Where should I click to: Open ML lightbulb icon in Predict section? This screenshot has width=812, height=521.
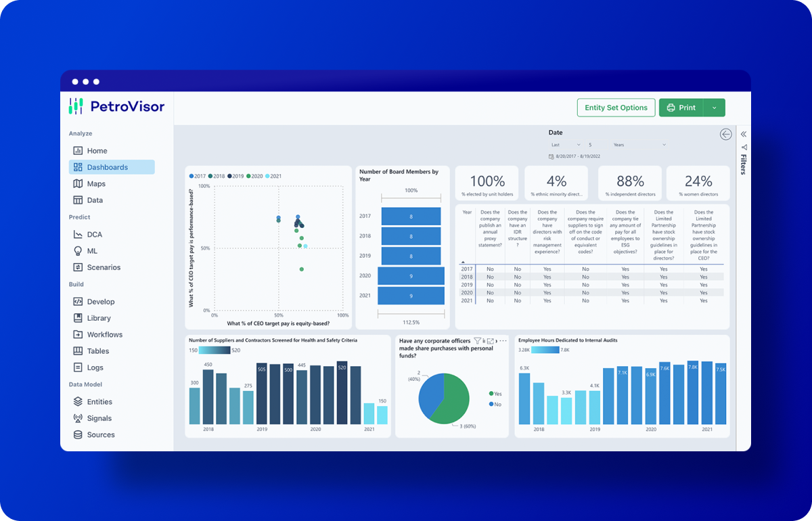(x=78, y=251)
